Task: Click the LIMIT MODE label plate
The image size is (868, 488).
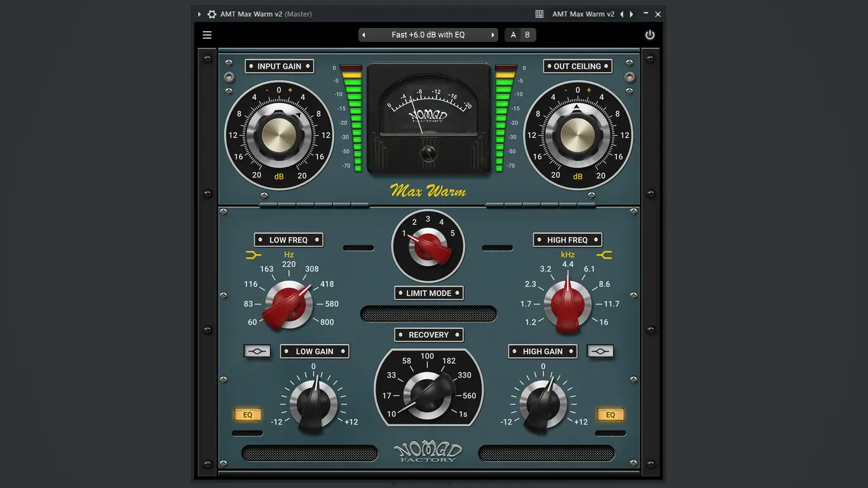Action: point(429,293)
